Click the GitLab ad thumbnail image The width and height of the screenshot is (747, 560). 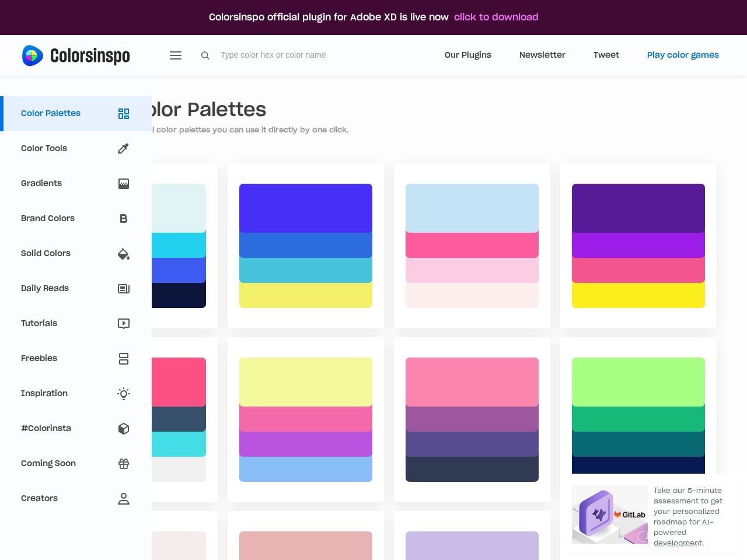point(610,514)
